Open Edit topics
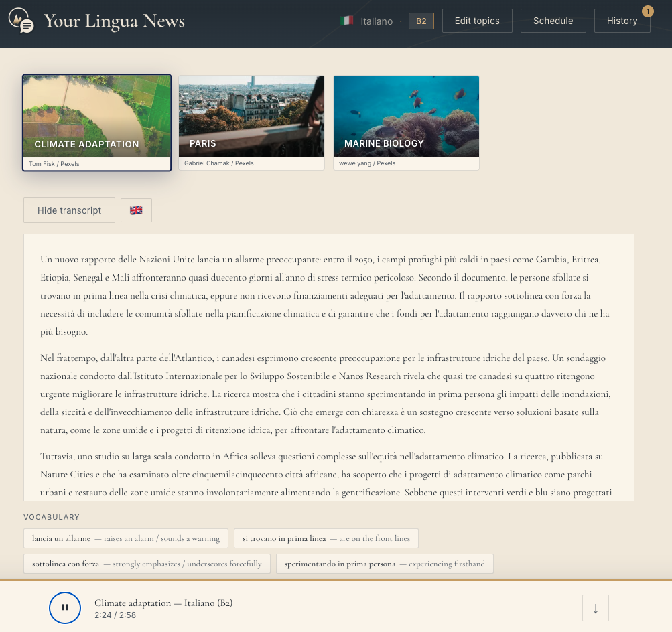The height and width of the screenshot is (632, 672). point(477,21)
